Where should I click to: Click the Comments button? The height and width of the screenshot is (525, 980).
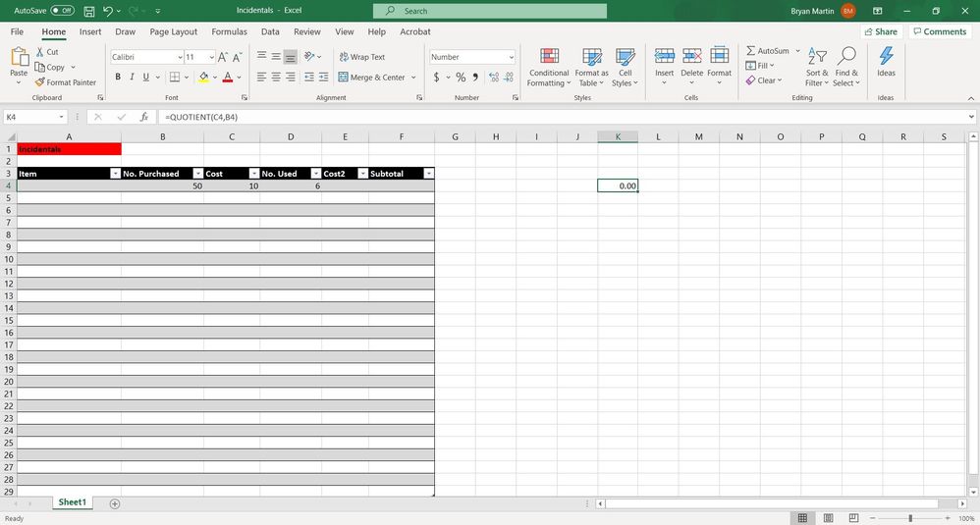[940, 31]
